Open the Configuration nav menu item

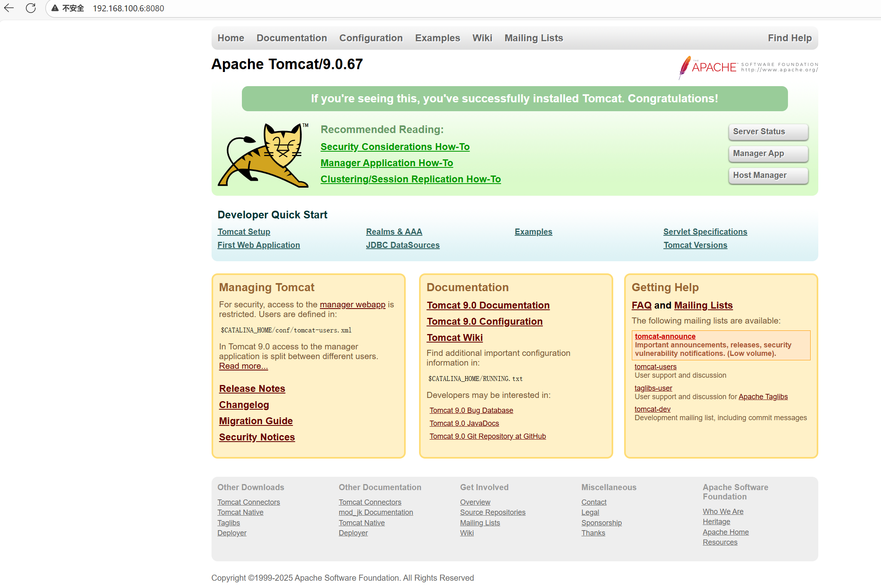point(371,38)
